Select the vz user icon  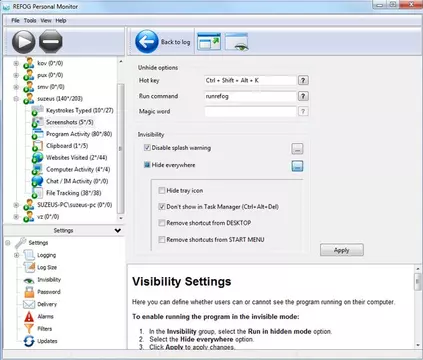click(29, 217)
